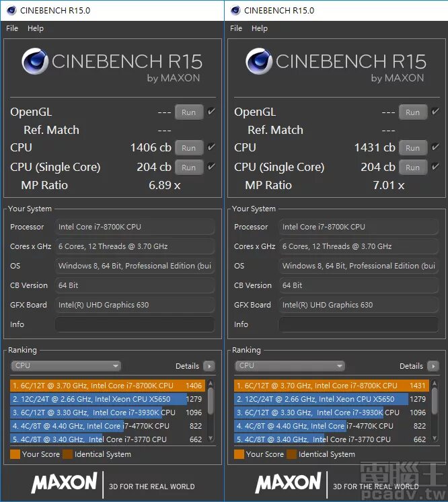Image resolution: width=448 pixels, height=502 pixels.
Task: Toggle CPU Single Core checkbox in left window
Action: (x=211, y=166)
